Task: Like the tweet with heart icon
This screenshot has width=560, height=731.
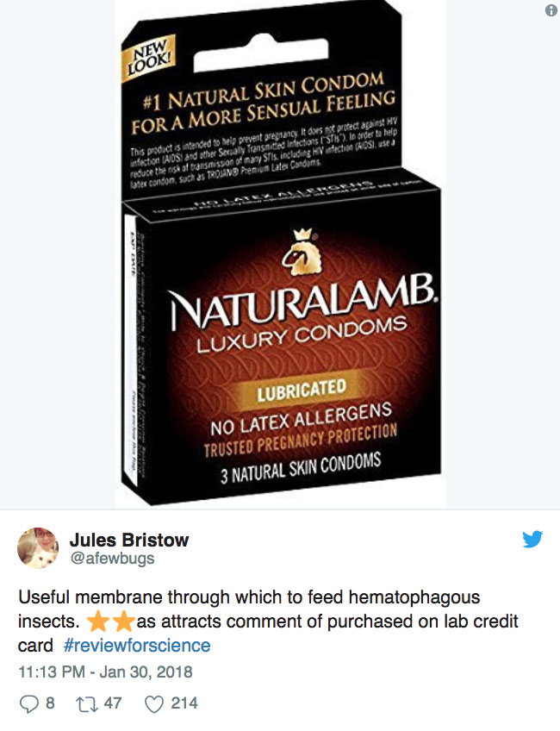Action: (154, 704)
